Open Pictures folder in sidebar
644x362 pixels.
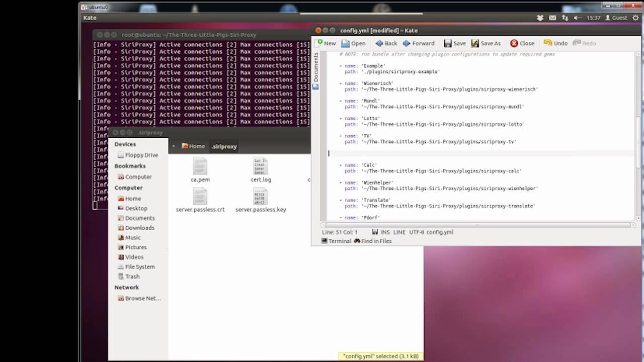132,247
